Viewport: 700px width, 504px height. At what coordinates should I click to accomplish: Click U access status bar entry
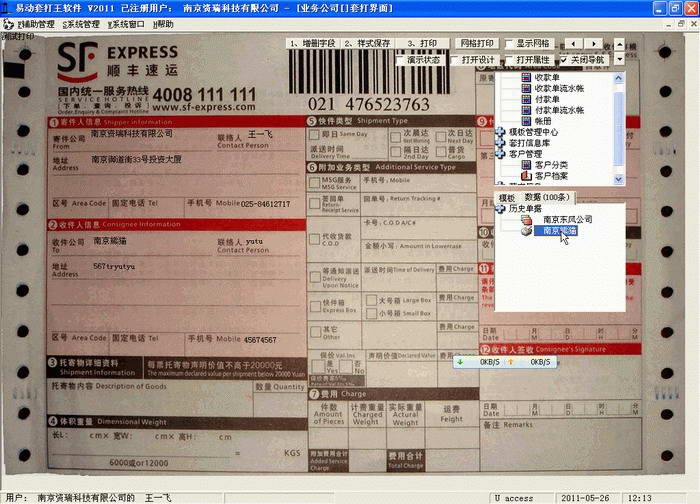tap(514, 498)
